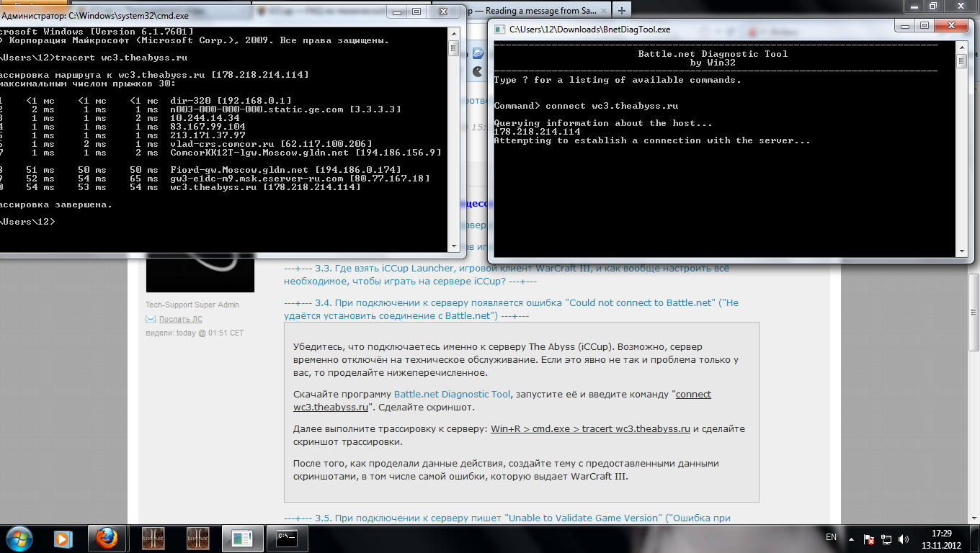Maximize the cmd.exe window
Image resolution: width=980 pixels, height=553 pixels.
point(416,12)
